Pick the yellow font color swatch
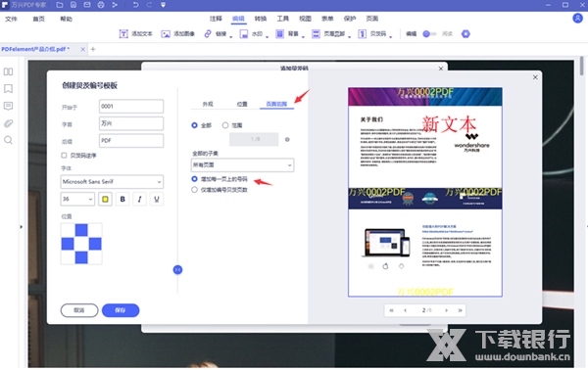This screenshot has width=588, height=370. coord(106,200)
